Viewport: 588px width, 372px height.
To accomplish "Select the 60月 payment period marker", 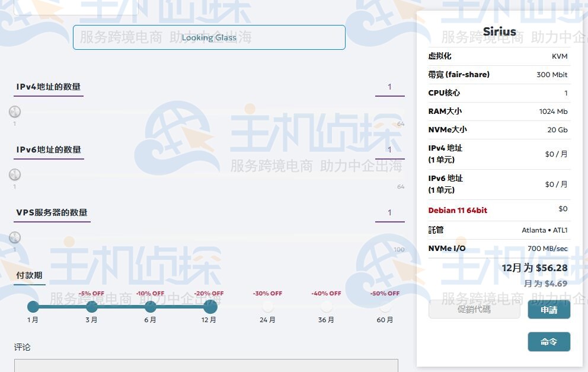I will coord(385,307).
